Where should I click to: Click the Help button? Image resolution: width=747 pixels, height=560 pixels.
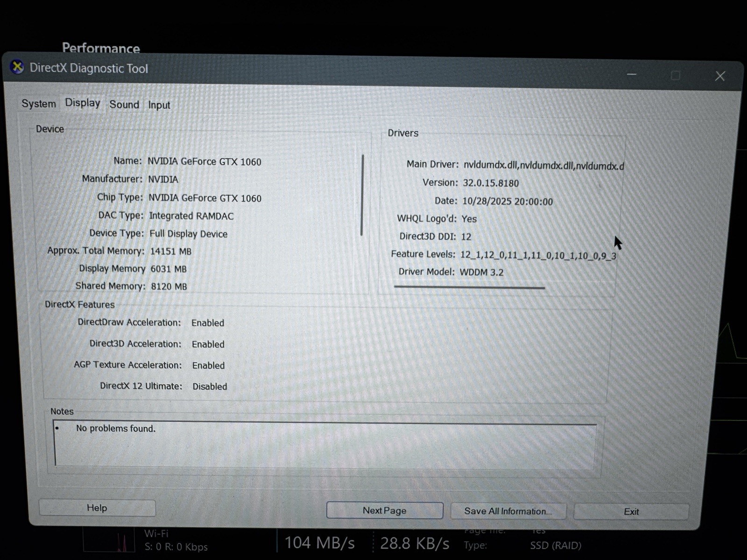tap(97, 508)
